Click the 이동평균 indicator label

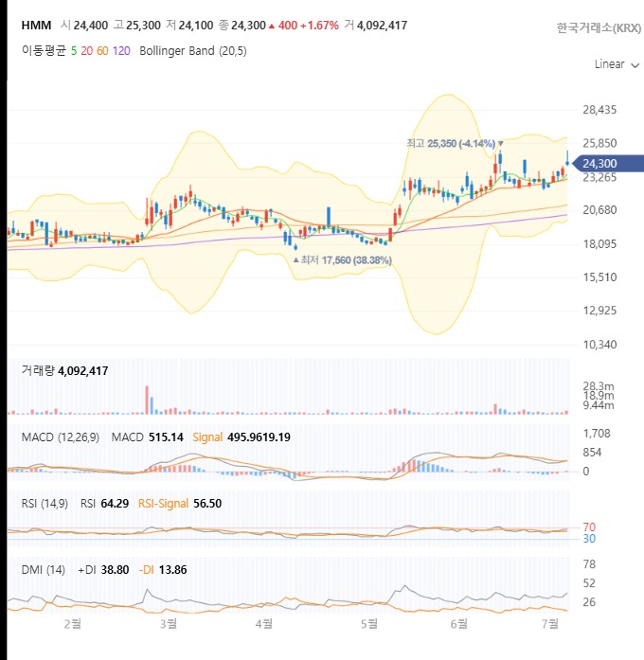(x=44, y=51)
